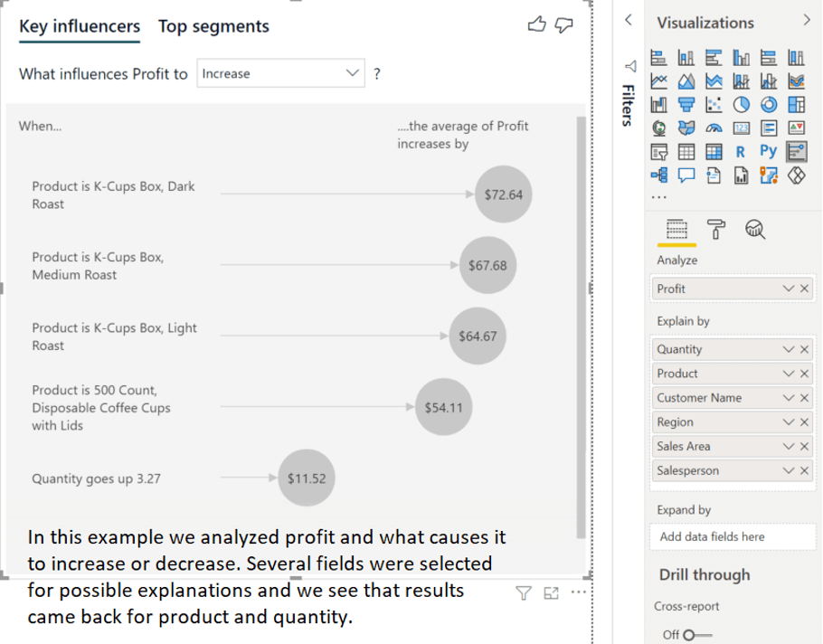Open the Increase direction dropdown
Image resolution: width=823 pixels, height=644 pixels.
pos(280,73)
